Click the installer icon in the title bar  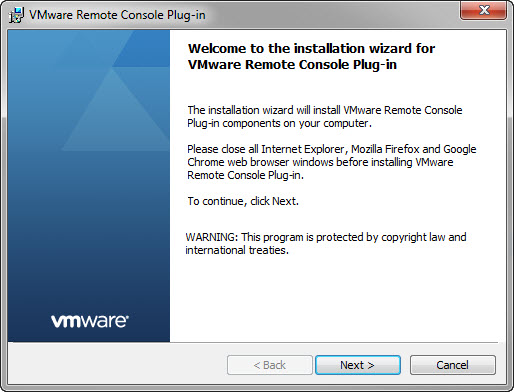point(16,15)
